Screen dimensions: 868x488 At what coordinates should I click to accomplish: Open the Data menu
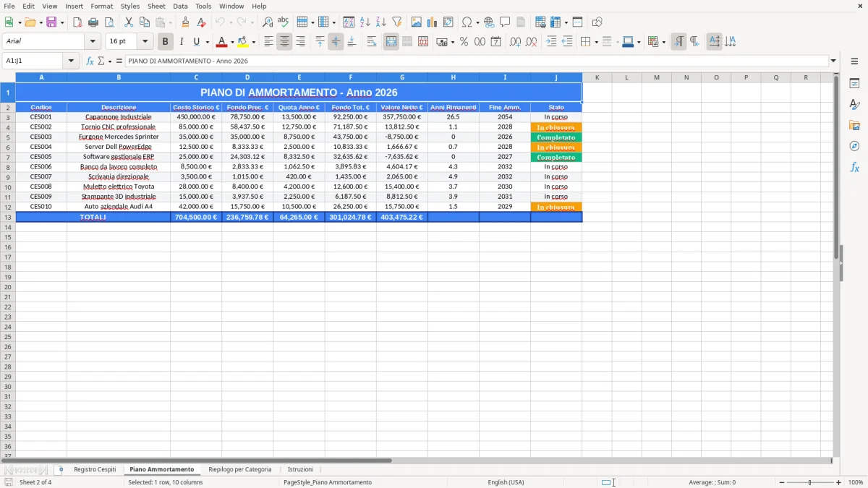[x=179, y=6]
